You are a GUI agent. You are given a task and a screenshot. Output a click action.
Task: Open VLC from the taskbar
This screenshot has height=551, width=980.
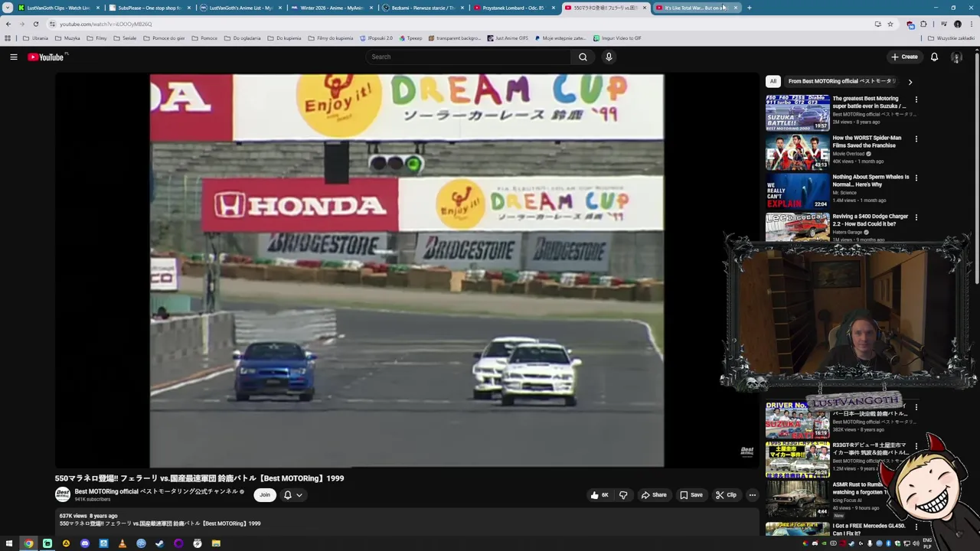click(122, 543)
